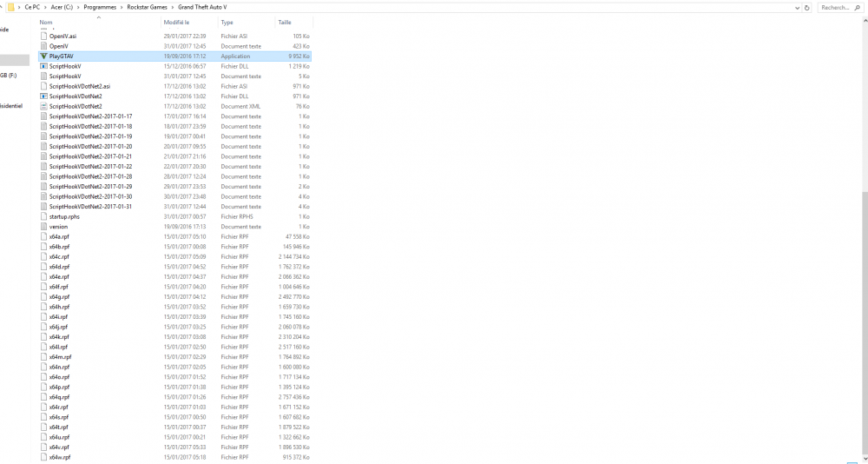Click the size 2 757 436 Ko
Viewport: 868px width, 464px height.
[x=294, y=397]
